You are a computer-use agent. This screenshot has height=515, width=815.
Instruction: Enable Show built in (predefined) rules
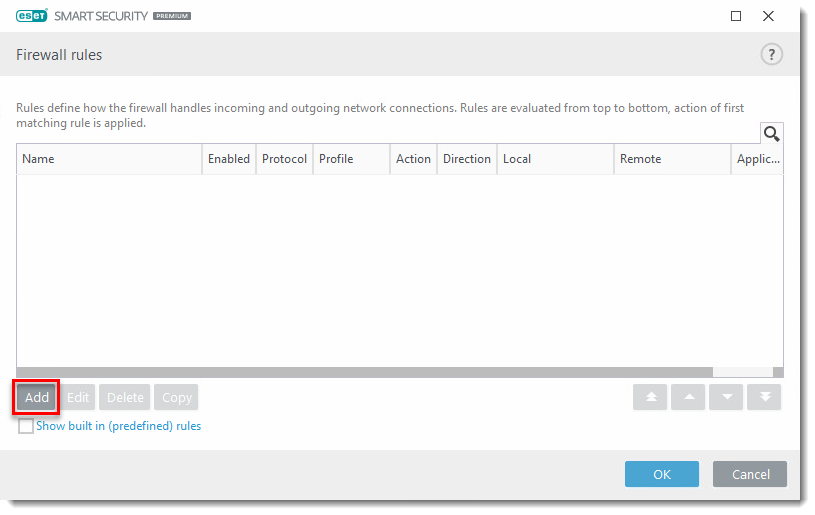tap(26, 426)
